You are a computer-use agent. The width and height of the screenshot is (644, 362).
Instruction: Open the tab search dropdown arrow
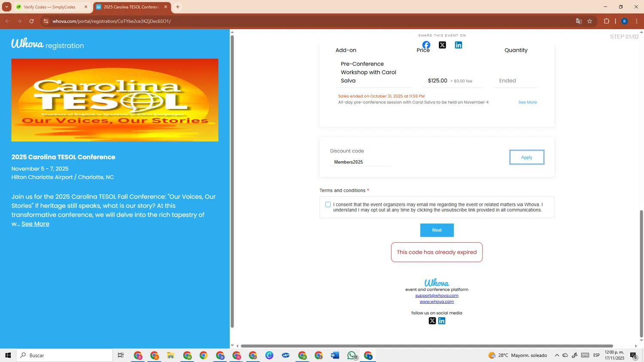click(7, 7)
